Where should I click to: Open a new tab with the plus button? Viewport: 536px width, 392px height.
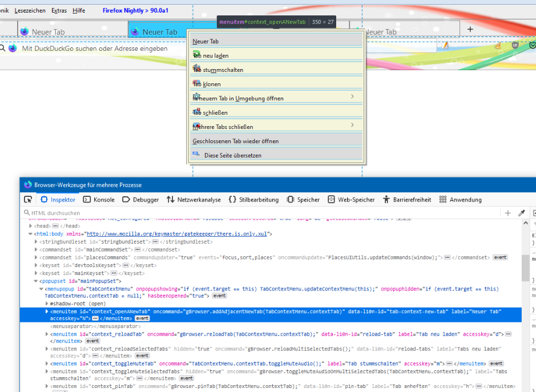[x=470, y=29]
